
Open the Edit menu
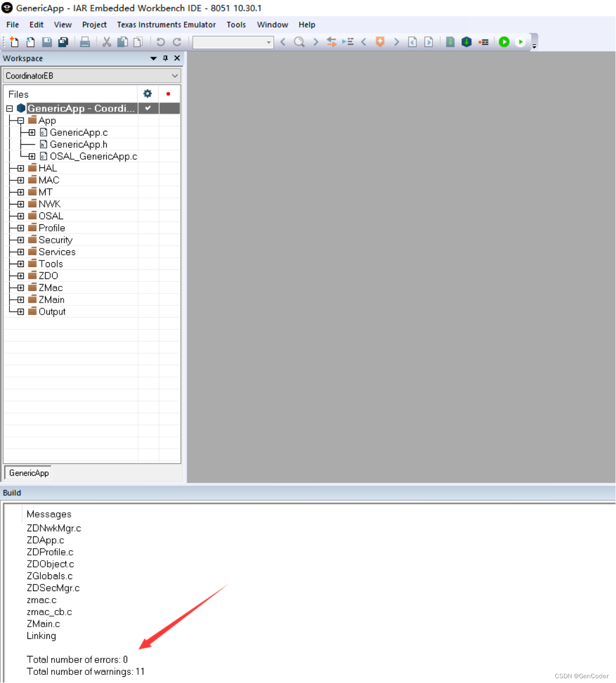[36, 25]
